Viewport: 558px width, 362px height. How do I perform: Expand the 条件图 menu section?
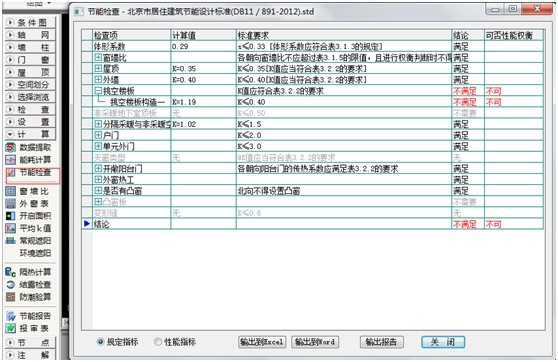pyautogui.click(x=30, y=23)
